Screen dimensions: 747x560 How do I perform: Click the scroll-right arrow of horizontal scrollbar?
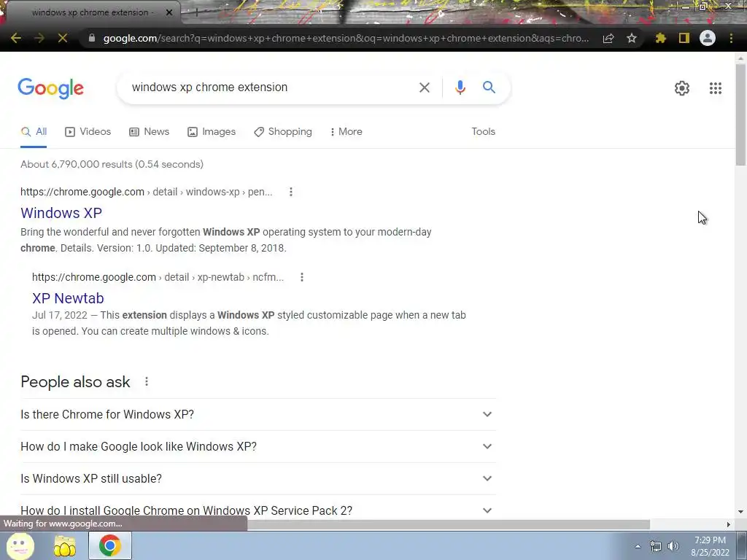[729, 524]
